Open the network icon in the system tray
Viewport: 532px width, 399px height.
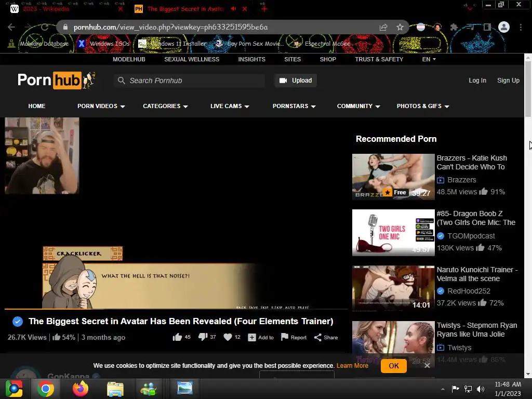click(468, 389)
